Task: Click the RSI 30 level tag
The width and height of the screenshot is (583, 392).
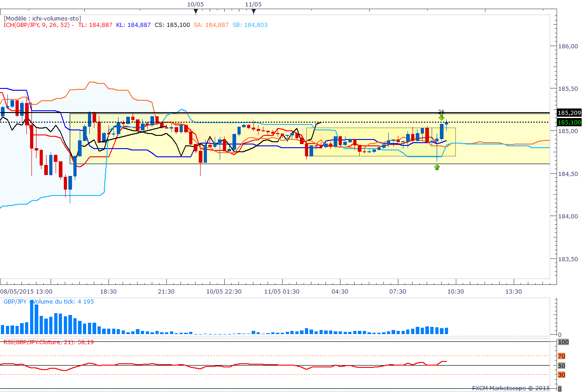Action: pyautogui.click(x=562, y=375)
